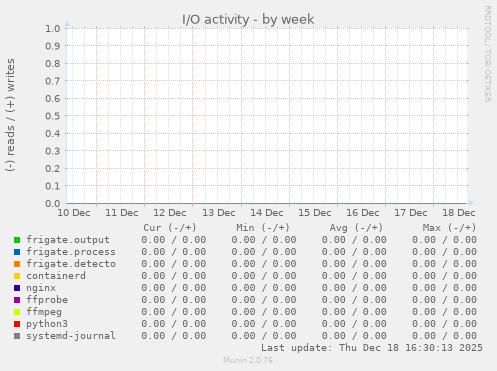Viewport: 497px width, 371px height.
Task: Click the 11 Dec x-axis label
Action: click(122, 213)
